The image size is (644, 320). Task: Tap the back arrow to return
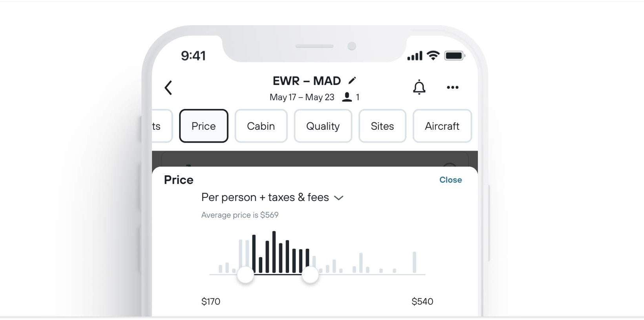point(169,88)
